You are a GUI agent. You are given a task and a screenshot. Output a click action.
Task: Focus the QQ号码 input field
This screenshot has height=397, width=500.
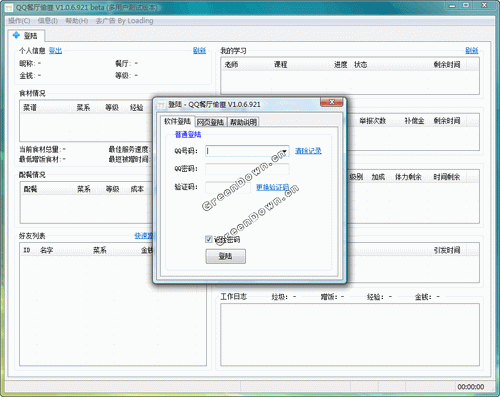247,151
